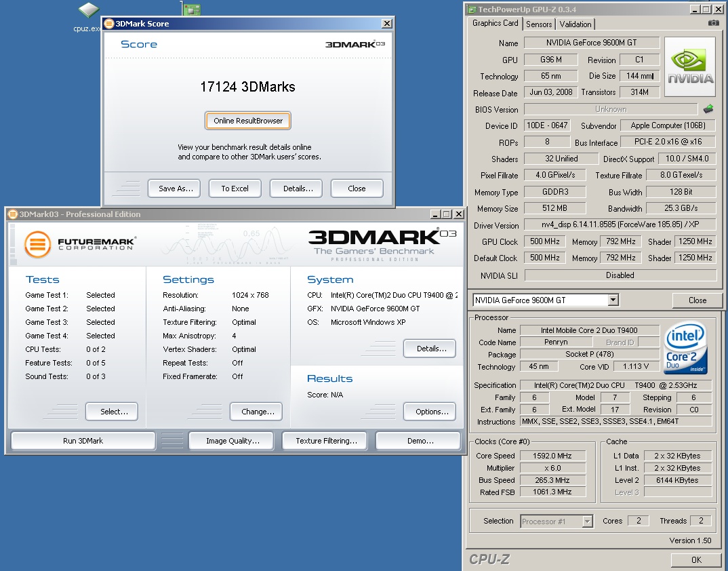Close the 3DMark Score dialog with X

tap(386, 24)
